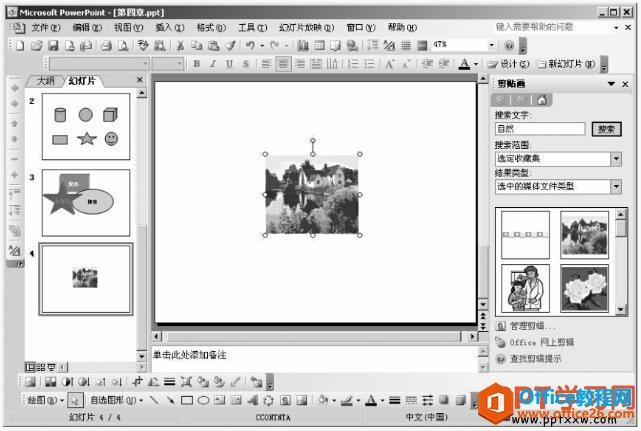This screenshot has height=431, width=641.
Task: Open the 编辑 (Edit) menu
Action: pos(87,27)
